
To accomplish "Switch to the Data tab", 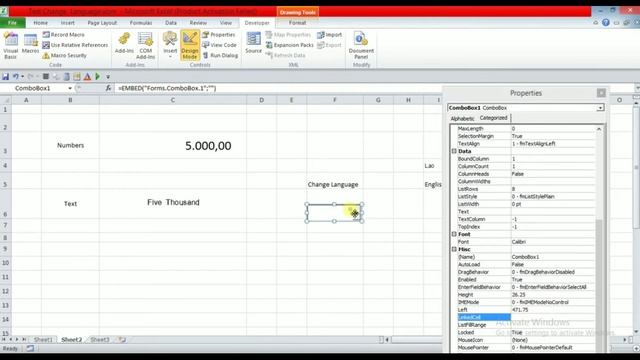I will pyautogui.click(x=171, y=23).
